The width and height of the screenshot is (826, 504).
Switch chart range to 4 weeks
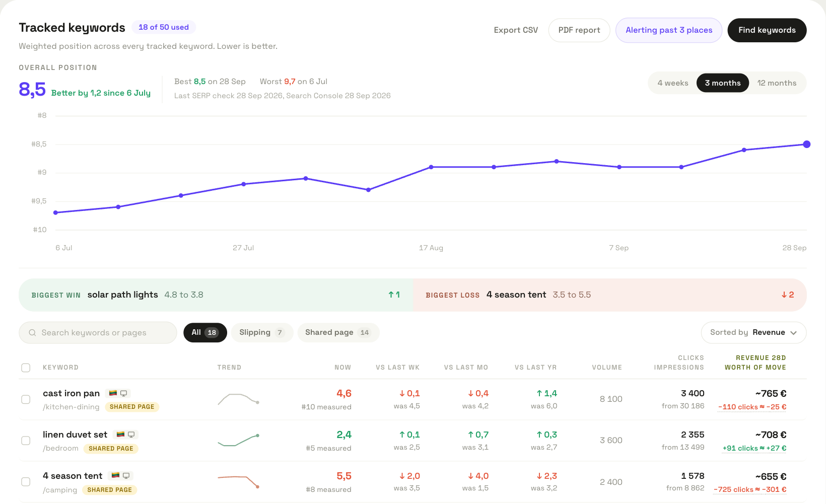coord(672,83)
